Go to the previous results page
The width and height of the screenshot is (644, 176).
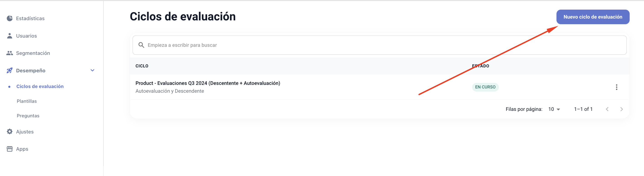[x=607, y=109]
